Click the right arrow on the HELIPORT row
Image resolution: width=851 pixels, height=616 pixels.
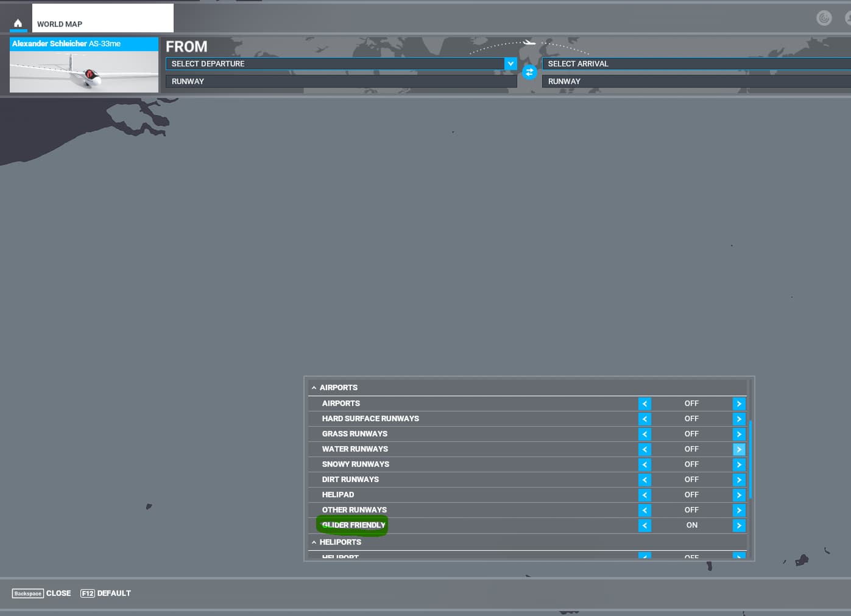coord(739,557)
